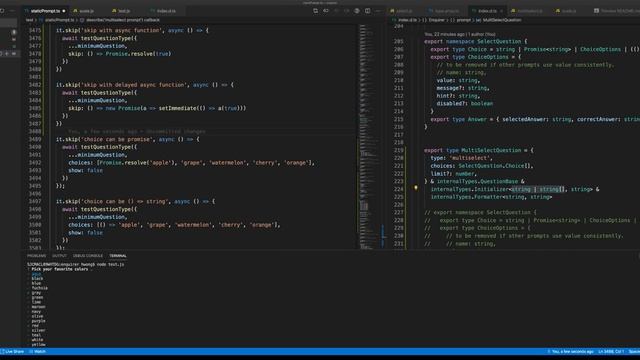Switch to the PROBLEMS panel tab
The width and height of the screenshot is (640, 360).
point(36,256)
